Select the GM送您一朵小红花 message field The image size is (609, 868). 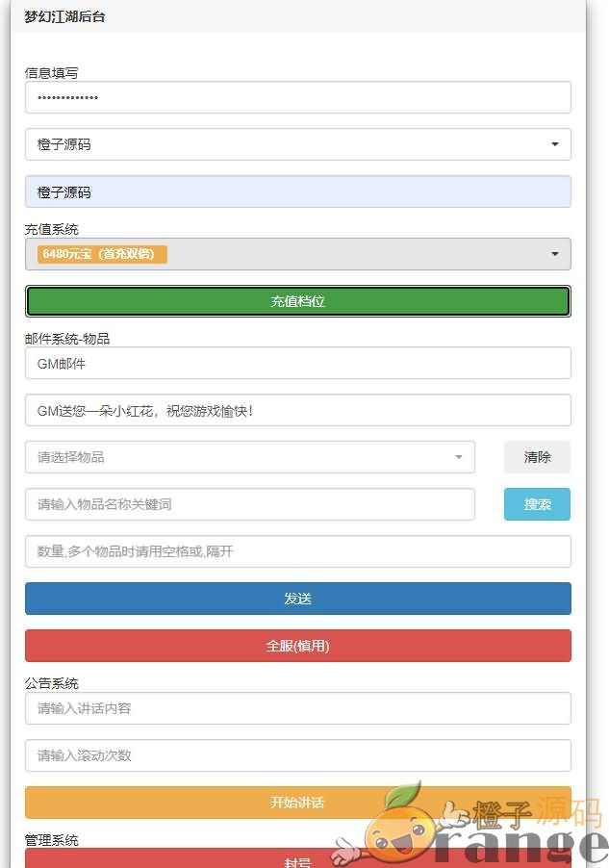[x=297, y=410]
